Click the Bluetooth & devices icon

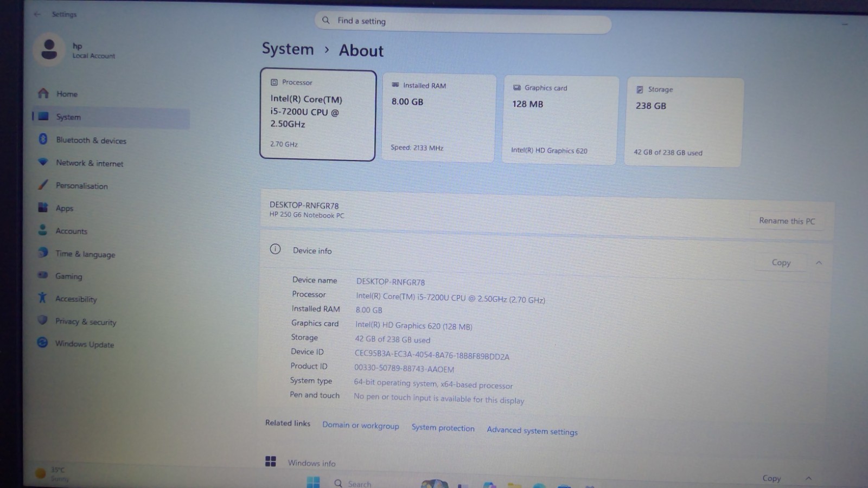[x=43, y=139]
